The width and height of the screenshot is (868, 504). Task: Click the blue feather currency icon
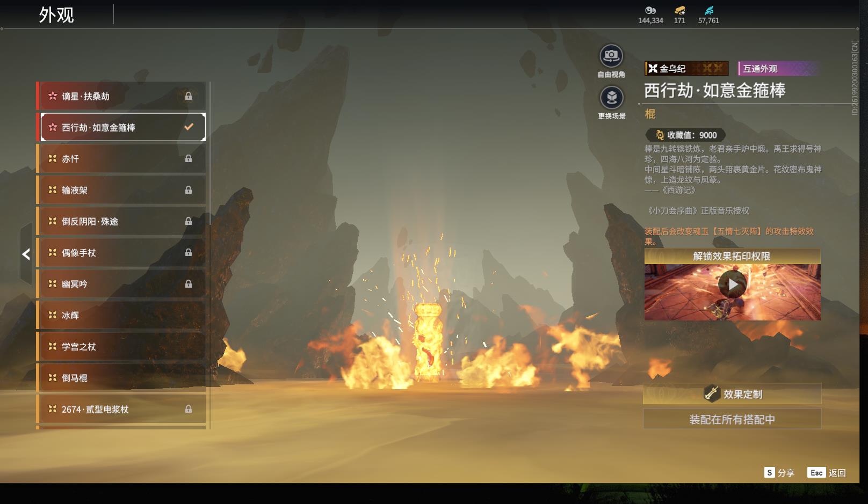pyautogui.click(x=708, y=10)
